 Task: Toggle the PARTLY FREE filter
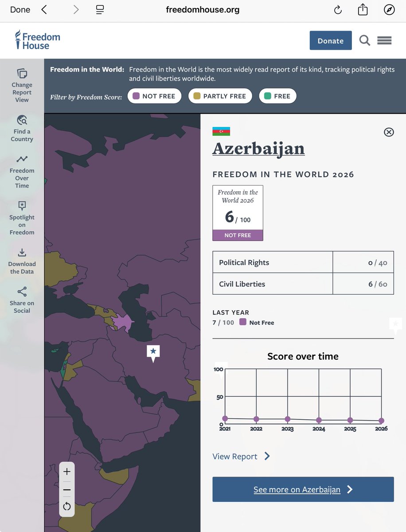click(220, 96)
